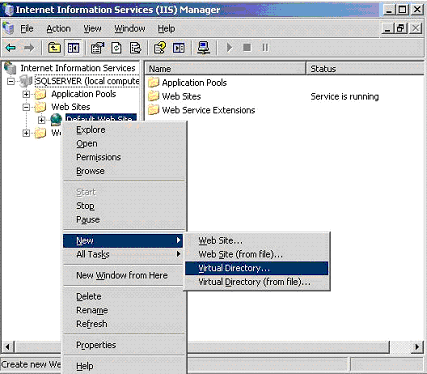Choose Virtual Directory (from file)... option
The width and height of the screenshot is (427, 374).
(x=257, y=282)
